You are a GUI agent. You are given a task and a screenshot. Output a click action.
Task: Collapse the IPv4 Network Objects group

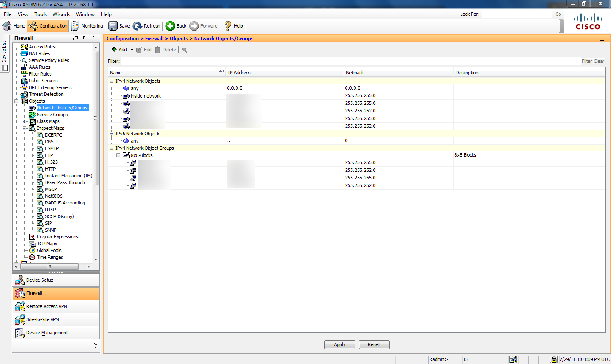pyautogui.click(x=112, y=81)
